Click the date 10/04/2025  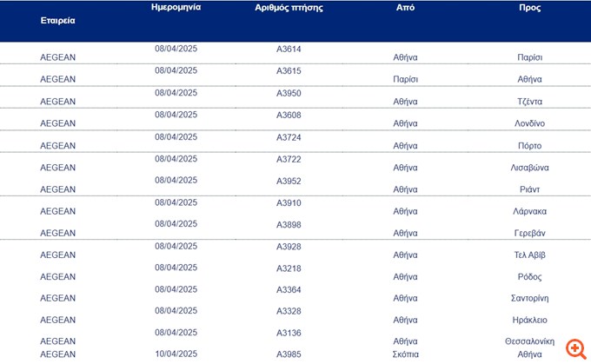[176, 354]
